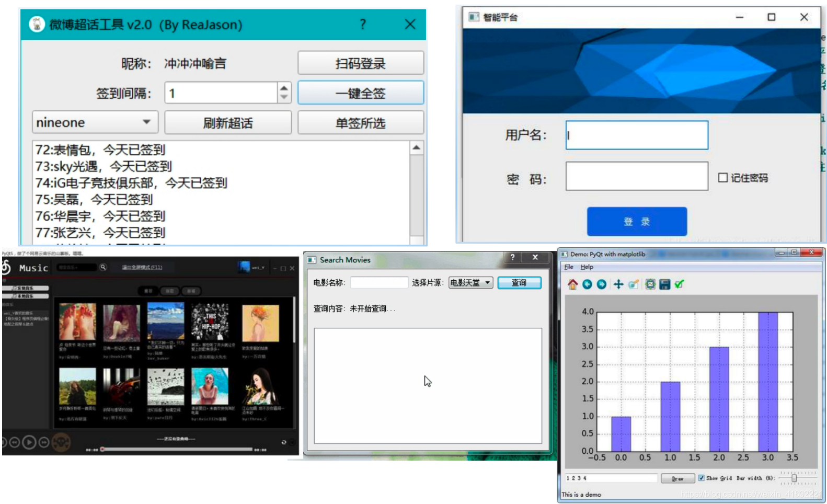Click the 签到间隔 number field
The image size is (827, 504).
[x=221, y=93]
